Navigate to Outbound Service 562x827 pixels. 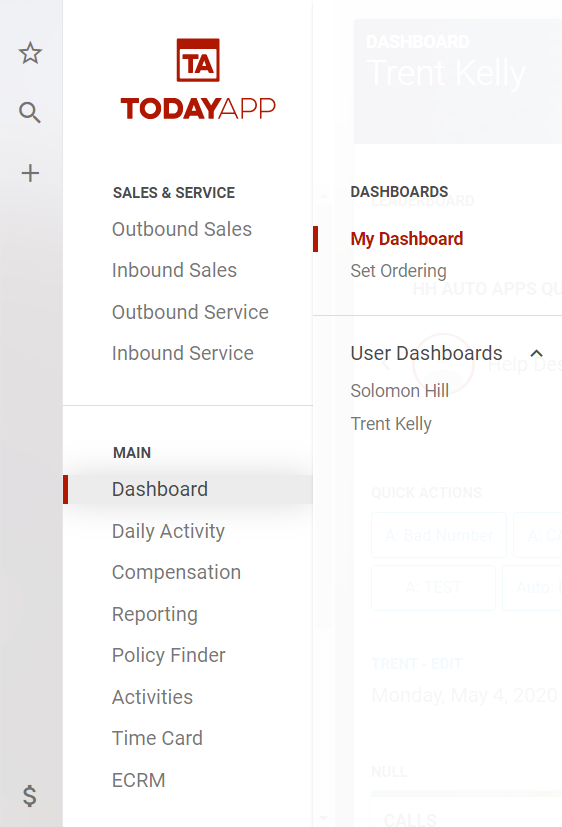point(190,312)
